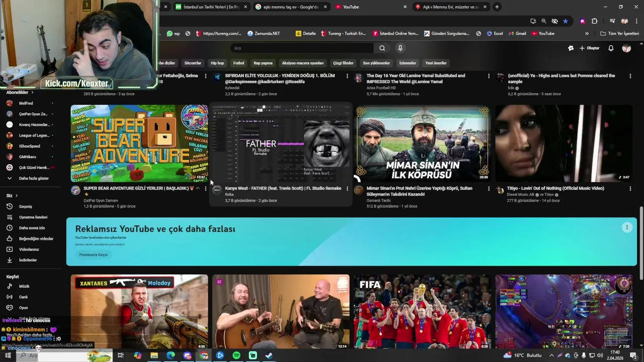This screenshot has height=362, width=644.
Task: Open options for Ye Highs and Lows video
Action: coord(630,76)
